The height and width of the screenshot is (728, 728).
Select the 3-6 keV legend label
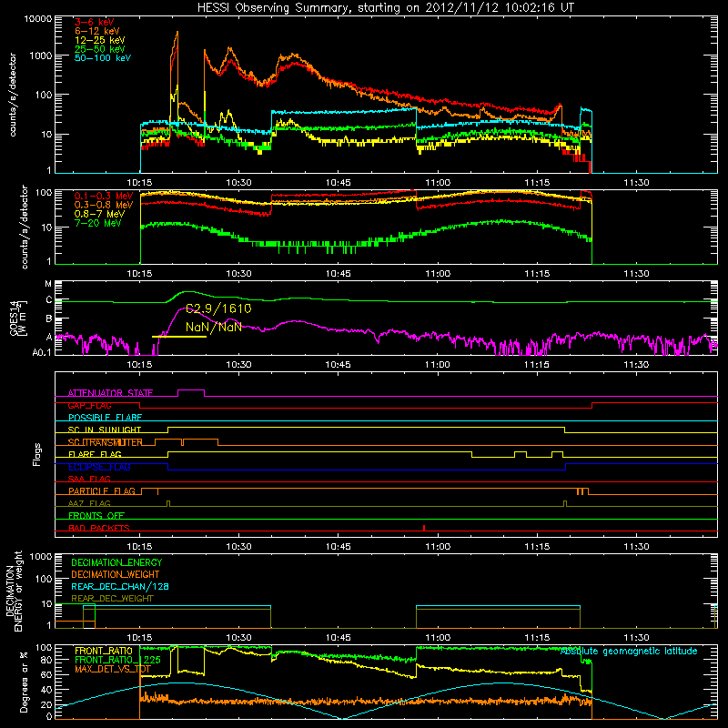coord(95,22)
